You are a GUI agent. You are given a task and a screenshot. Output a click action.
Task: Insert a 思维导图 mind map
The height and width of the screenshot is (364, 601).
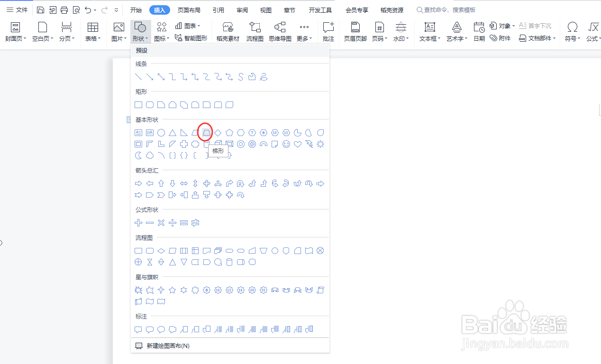click(280, 32)
